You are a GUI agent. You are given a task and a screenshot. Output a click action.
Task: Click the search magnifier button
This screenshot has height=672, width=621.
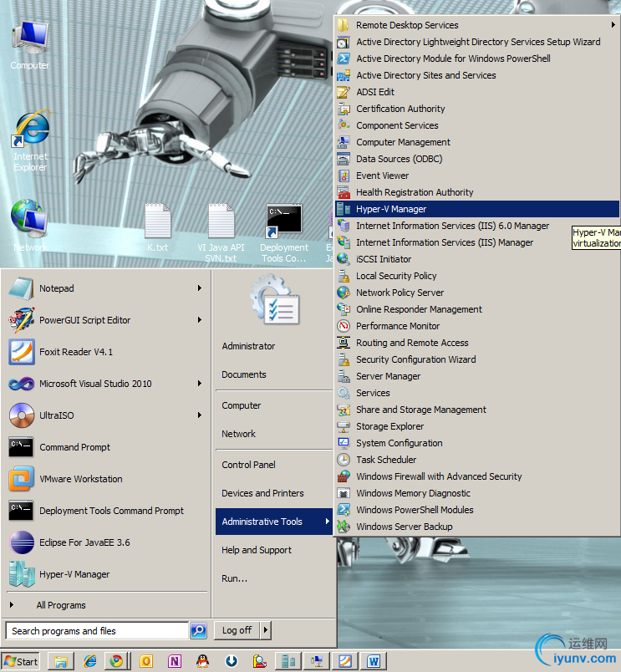[198, 630]
